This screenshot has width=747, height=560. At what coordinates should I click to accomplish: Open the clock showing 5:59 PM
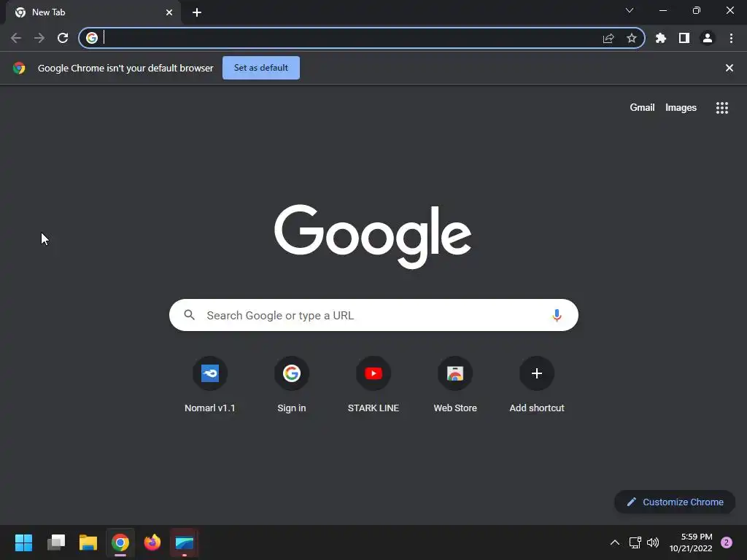pos(691,542)
